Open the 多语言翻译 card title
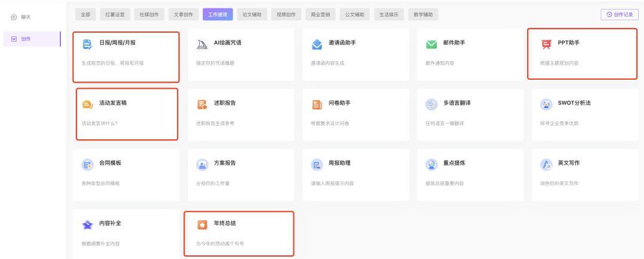Viewport: 644px width, 259px height. (x=457, y=103)
